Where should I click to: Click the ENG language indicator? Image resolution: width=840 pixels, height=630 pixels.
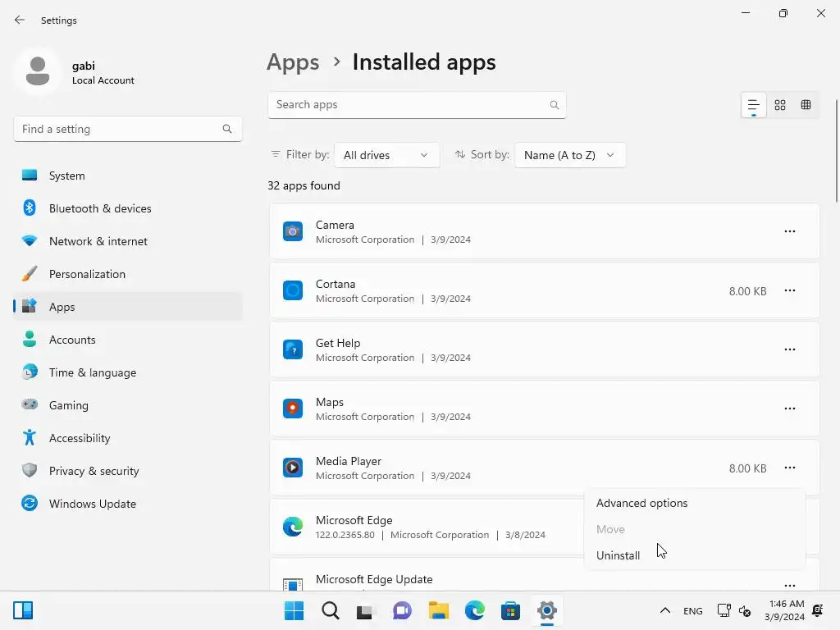pos(692,610)
